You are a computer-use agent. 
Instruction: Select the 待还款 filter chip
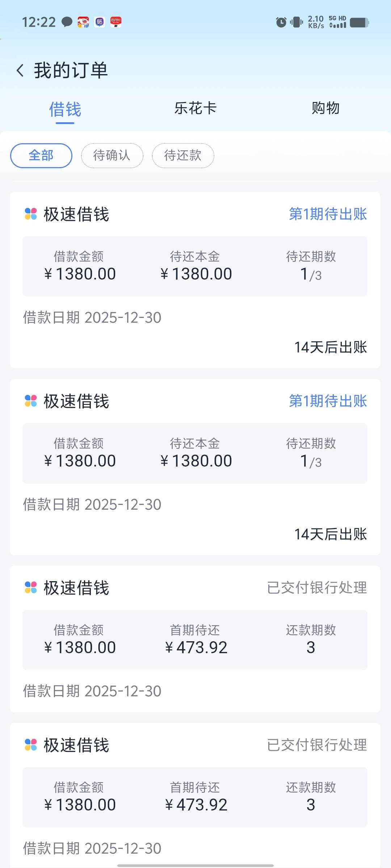(183, 156)
